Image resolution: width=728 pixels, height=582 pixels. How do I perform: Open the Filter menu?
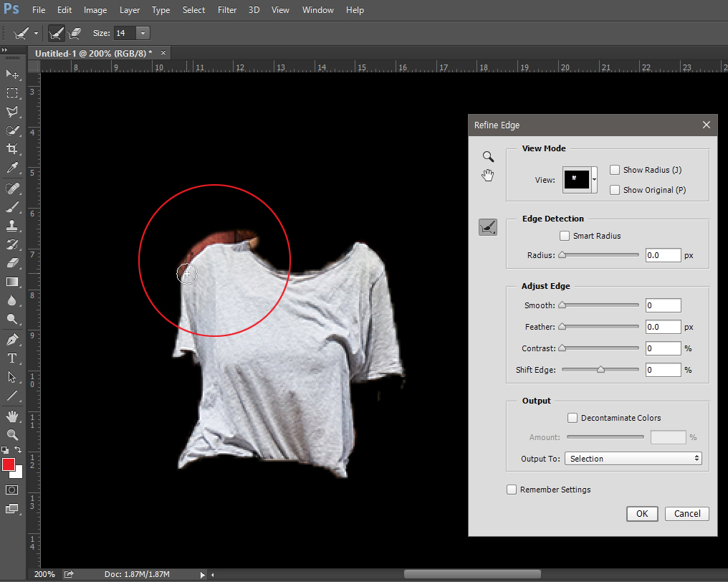pyautogui.click(x=227, y=10)
